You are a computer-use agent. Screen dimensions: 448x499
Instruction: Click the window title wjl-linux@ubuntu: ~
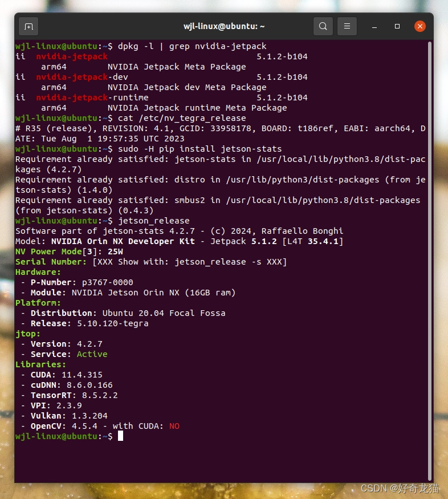[224, 26]
